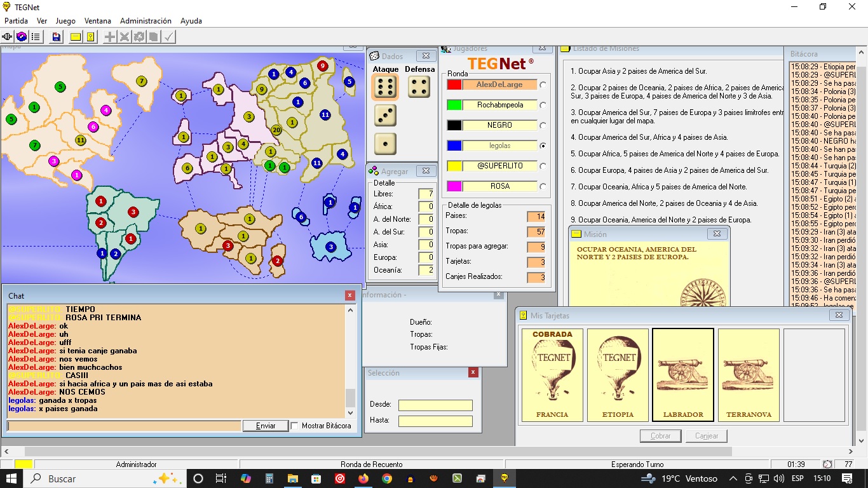Screen dimensions: 868x488
Task: Click the chat message input field
Action: tap(124, 426)
